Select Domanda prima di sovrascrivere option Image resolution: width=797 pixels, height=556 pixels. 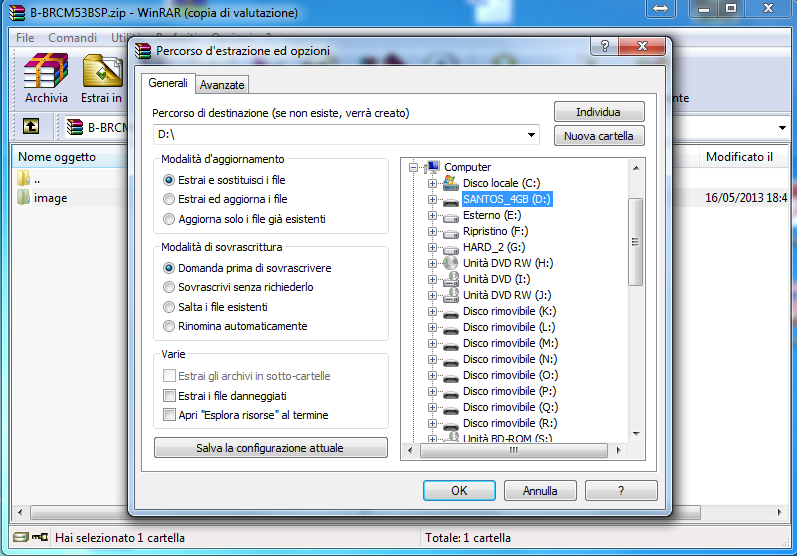pos(247,268)
